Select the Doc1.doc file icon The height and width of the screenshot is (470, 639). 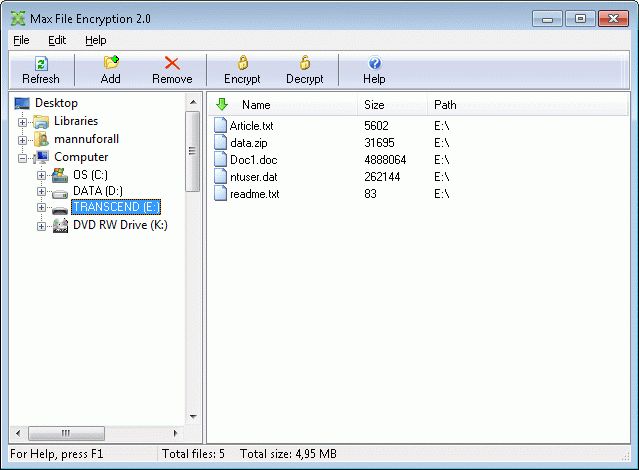coord(221,160)
